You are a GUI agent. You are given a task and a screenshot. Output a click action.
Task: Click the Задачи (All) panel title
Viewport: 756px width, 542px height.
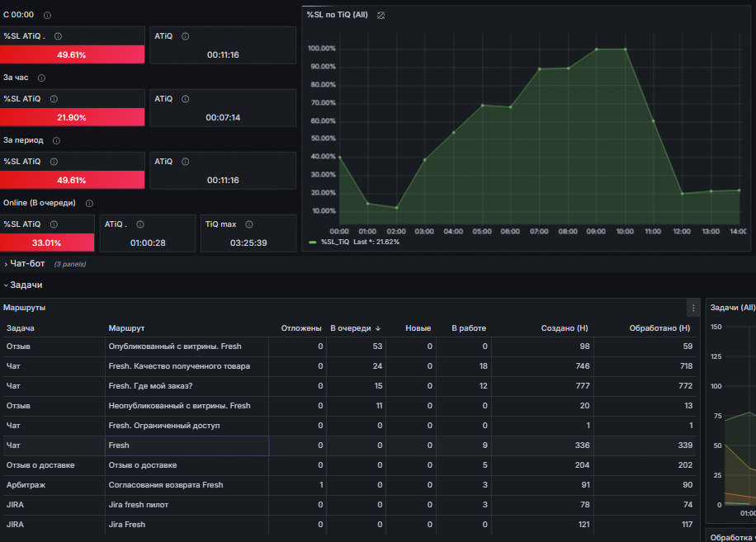[x=732, y=308]
